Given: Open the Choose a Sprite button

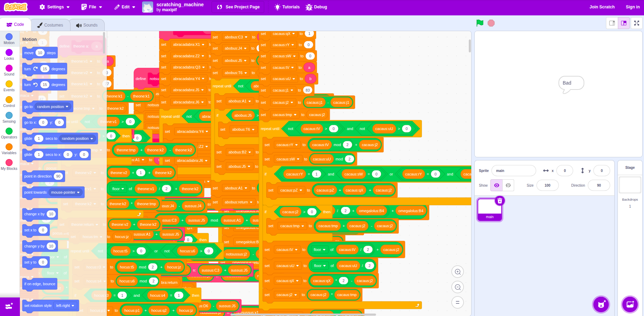Looking at the screenshot, I should coord(601,304).
